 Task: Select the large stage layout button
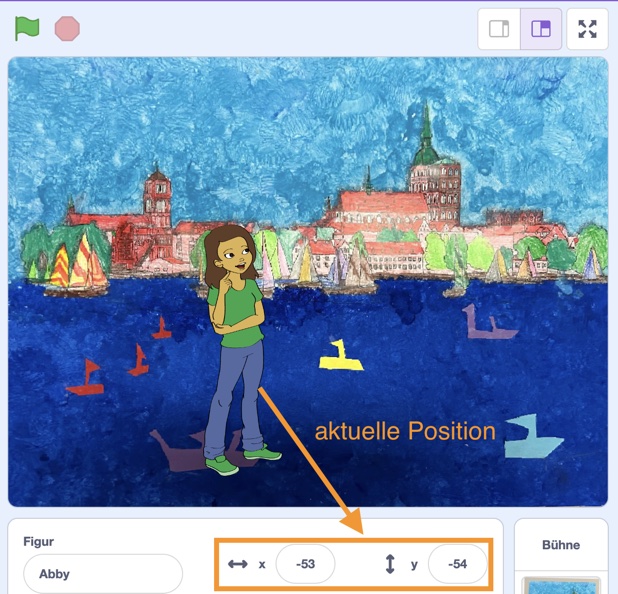coord(541,29)
